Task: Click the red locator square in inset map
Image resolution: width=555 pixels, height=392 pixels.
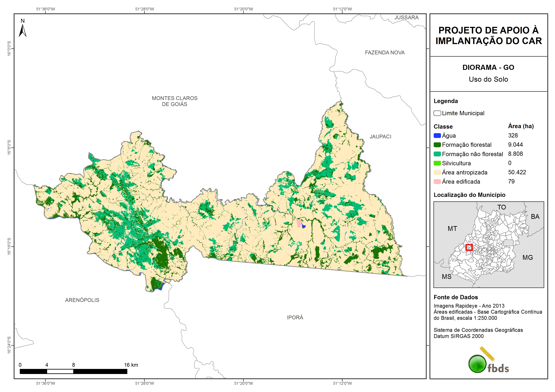Action: pos(469,247)
